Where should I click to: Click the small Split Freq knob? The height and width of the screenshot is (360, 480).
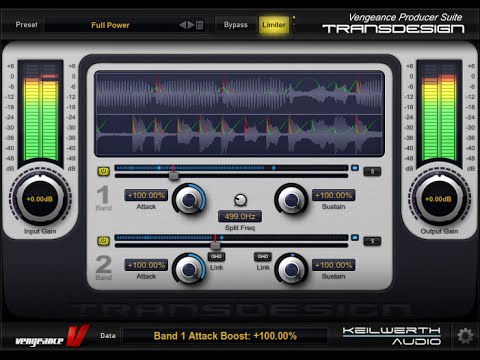pos(240,200)
